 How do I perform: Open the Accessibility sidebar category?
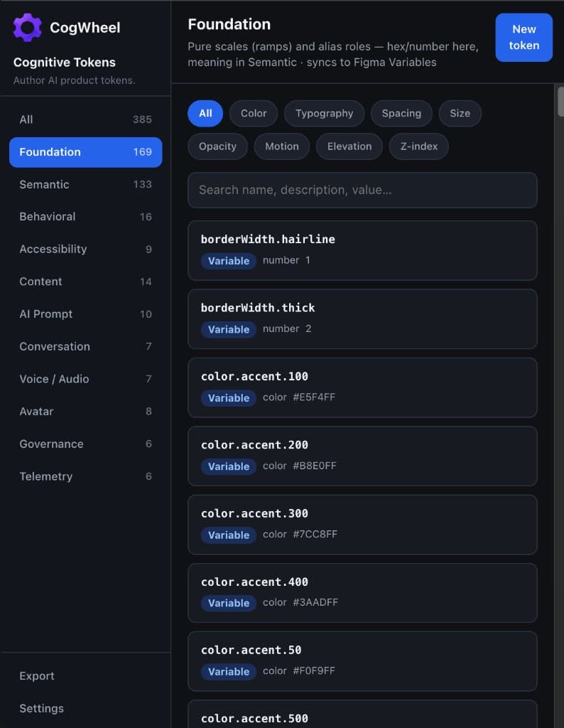click(x=86, y=250)
